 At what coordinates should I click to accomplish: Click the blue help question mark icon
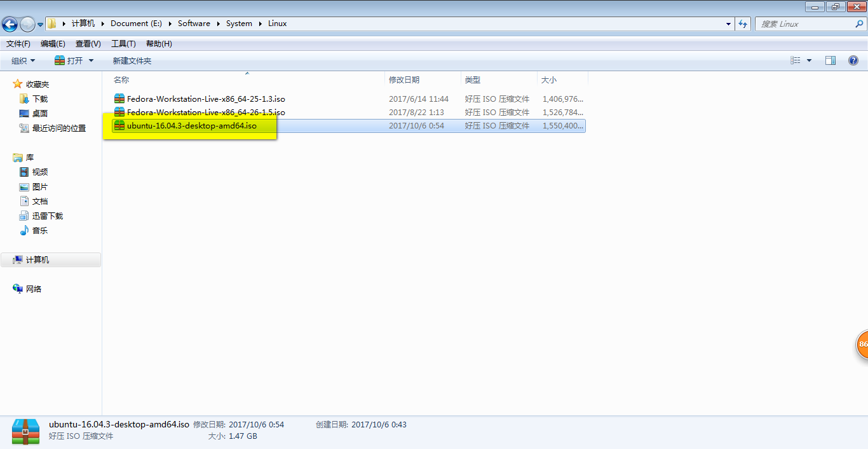tap(853, 60)
